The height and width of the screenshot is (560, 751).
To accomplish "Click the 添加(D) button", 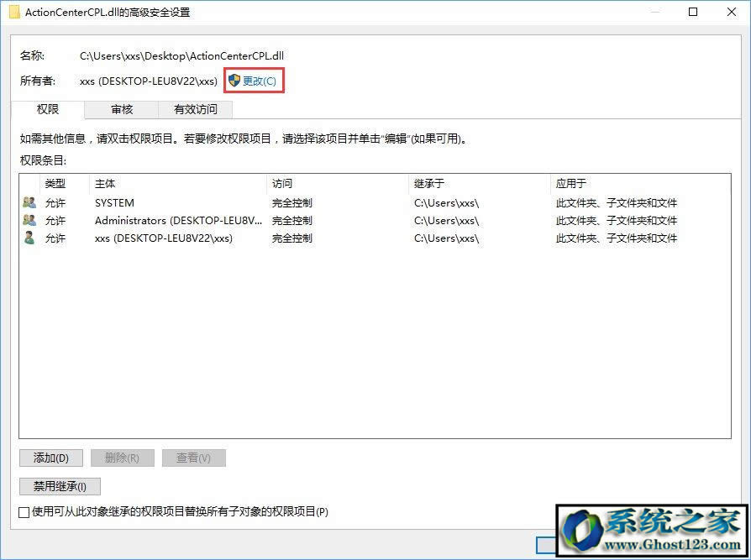I will [x=50, y=458].
